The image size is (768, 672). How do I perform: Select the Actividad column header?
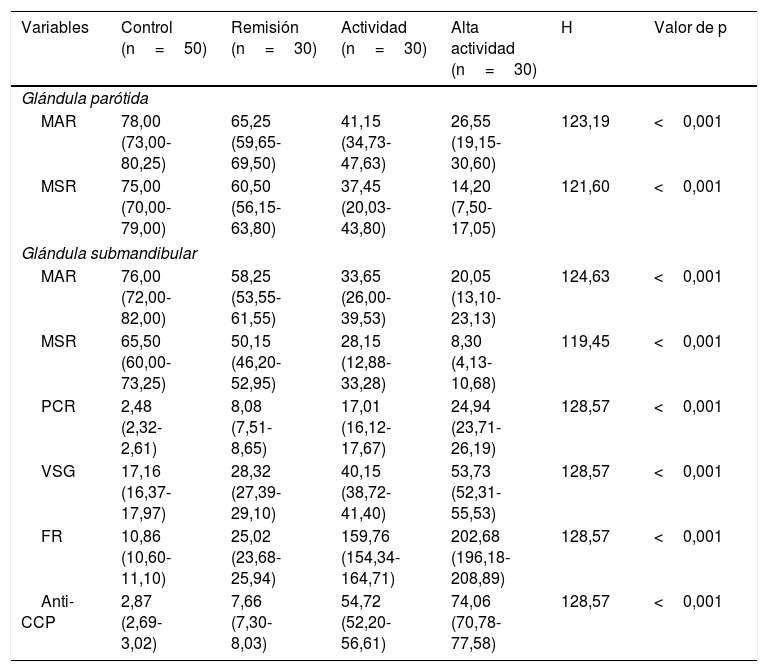[384, 38]
